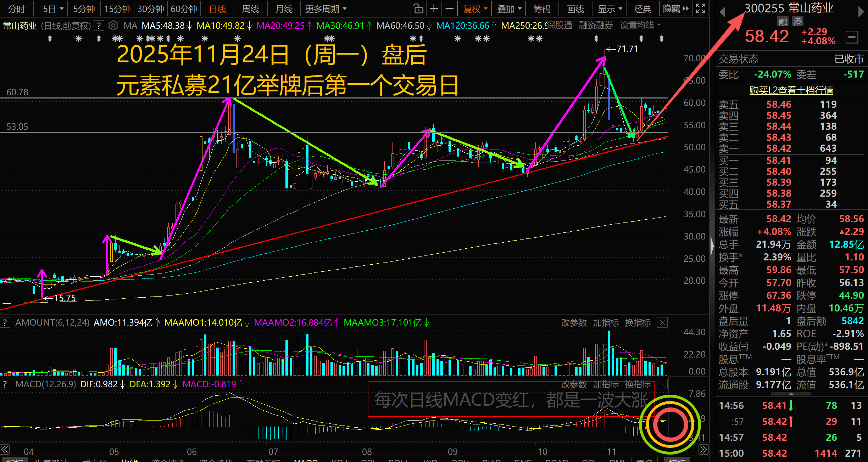Close the AMOUNT indicator panel
The image size is (868, 462).
point(662,322)
